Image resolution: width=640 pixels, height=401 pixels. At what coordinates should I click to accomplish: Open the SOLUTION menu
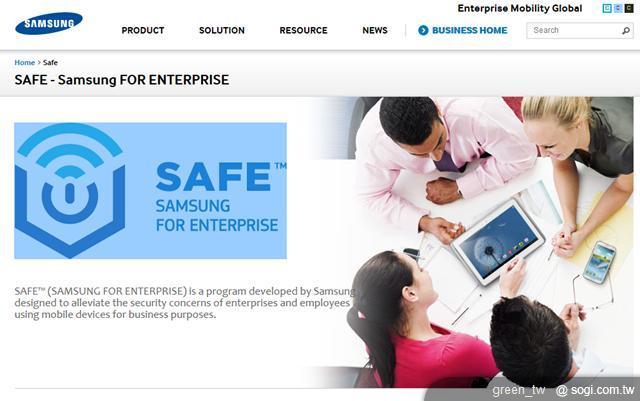(222, 30)
